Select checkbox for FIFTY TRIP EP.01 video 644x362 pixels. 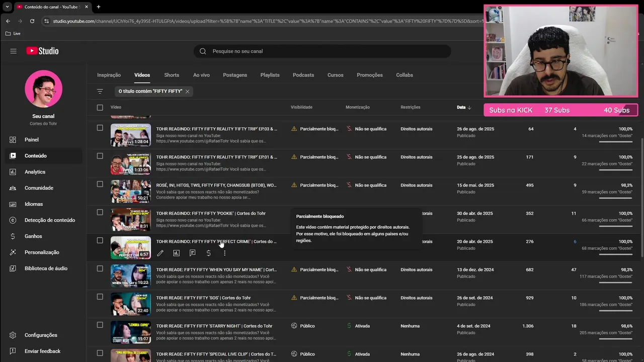click(100, 156)
